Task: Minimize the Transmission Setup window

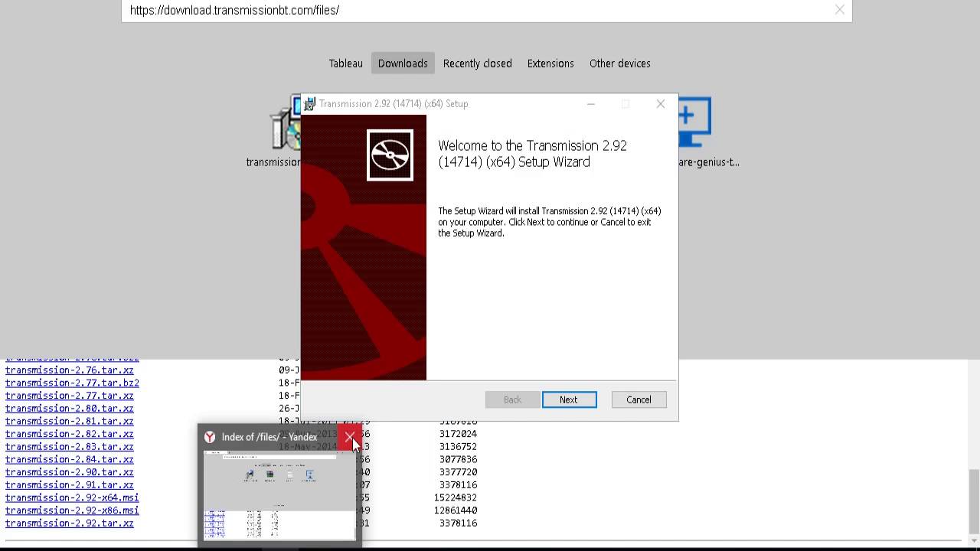Action: (x=591, y=104)
